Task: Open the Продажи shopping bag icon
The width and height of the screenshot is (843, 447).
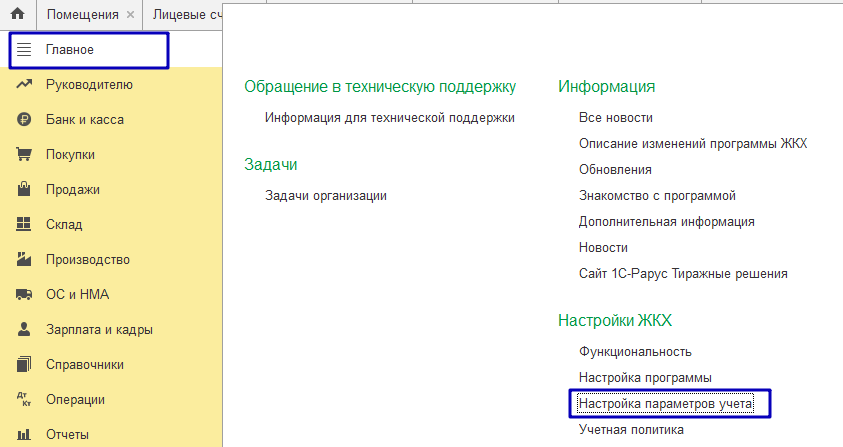Action: point(24,189)
